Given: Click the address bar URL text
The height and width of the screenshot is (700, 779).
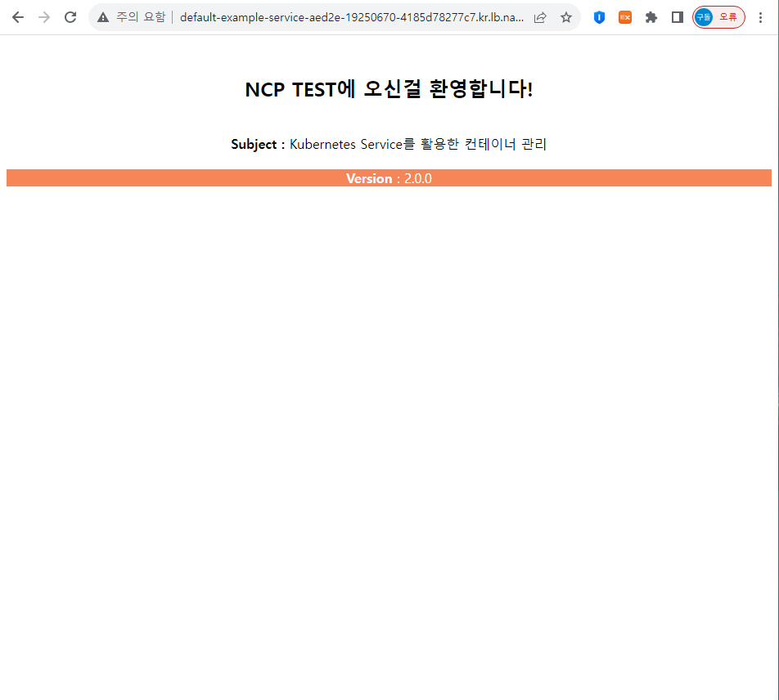Looking at the screenshot, I should [352, 17].
